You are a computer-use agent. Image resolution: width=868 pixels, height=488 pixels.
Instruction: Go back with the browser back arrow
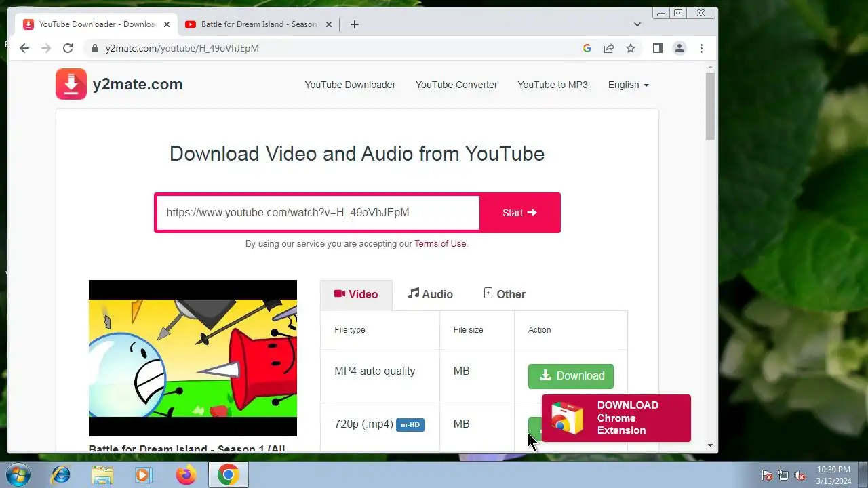point(24,48)
